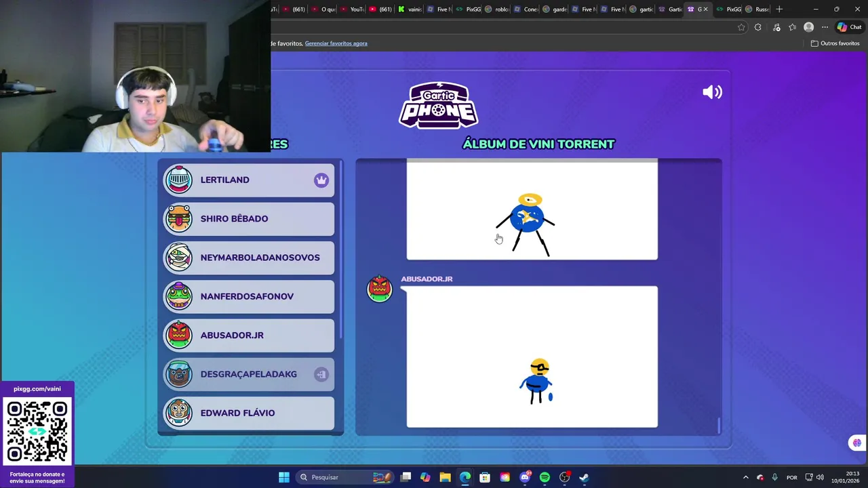Click the pixgg QR code
868x488 pixels.
37,432
